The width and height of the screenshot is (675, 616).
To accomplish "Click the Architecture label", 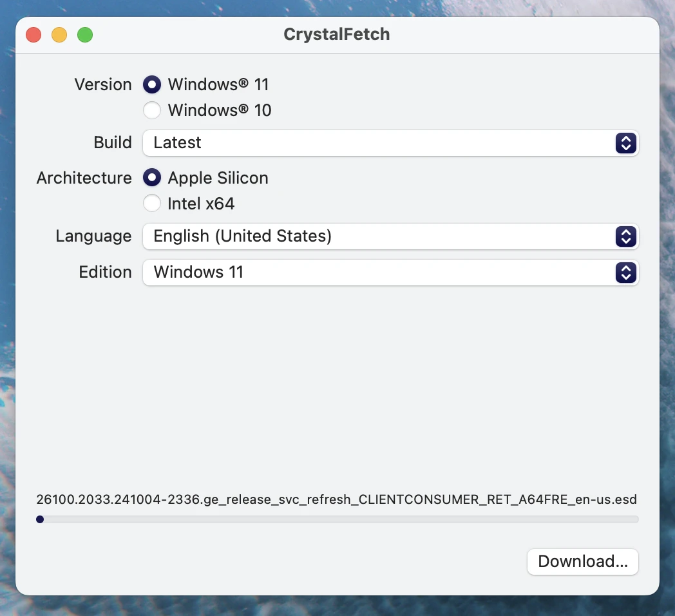I will point(84,178).
